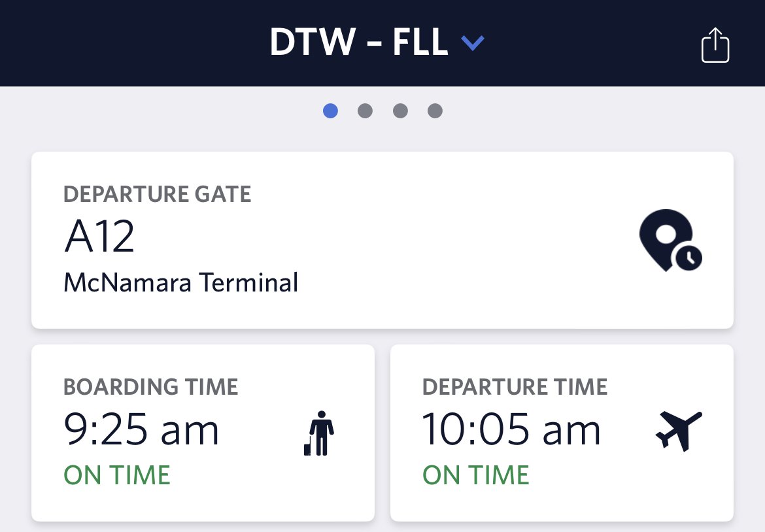Viewport: 765px width, 532px height.
Task: Tap the DEPARTURE GATE heading label
Action: (157, 194)
